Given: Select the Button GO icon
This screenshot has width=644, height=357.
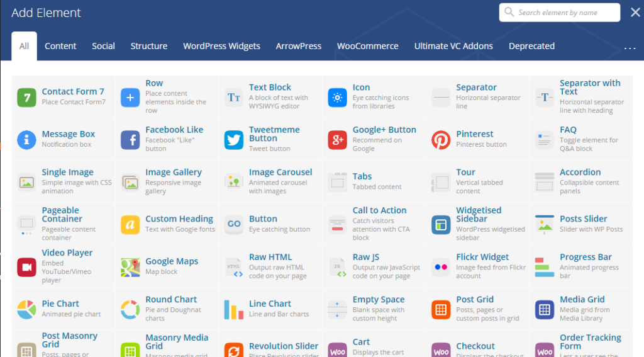Looking at the screenshot, I should pyautogui.click(x=234, y=225).
